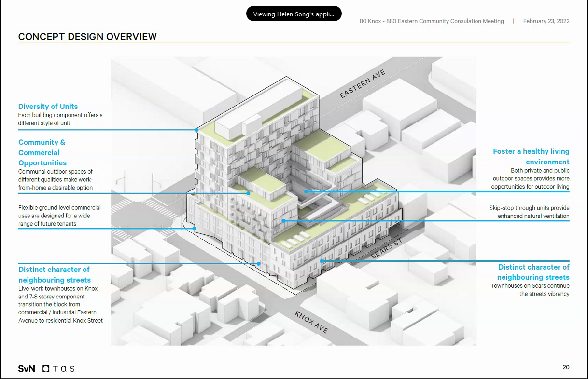Select the Diversity of Units heading
Screen dimensions: 588x379
tap(48, 107)
